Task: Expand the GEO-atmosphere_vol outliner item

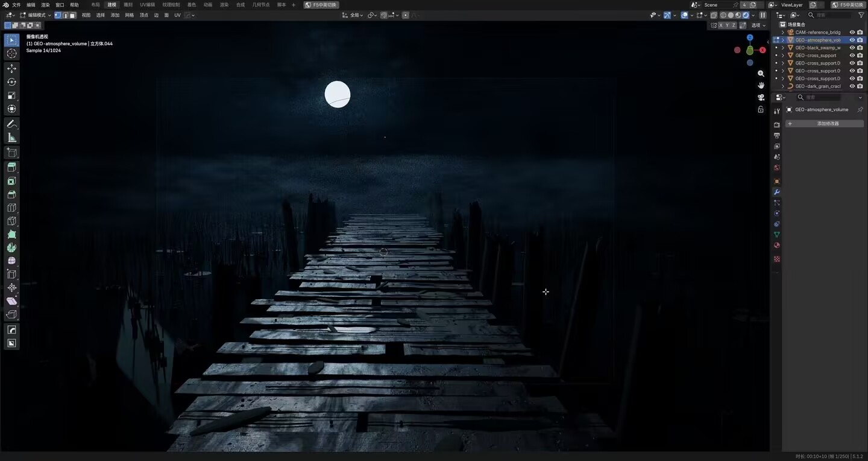Action: pos(783,40)
